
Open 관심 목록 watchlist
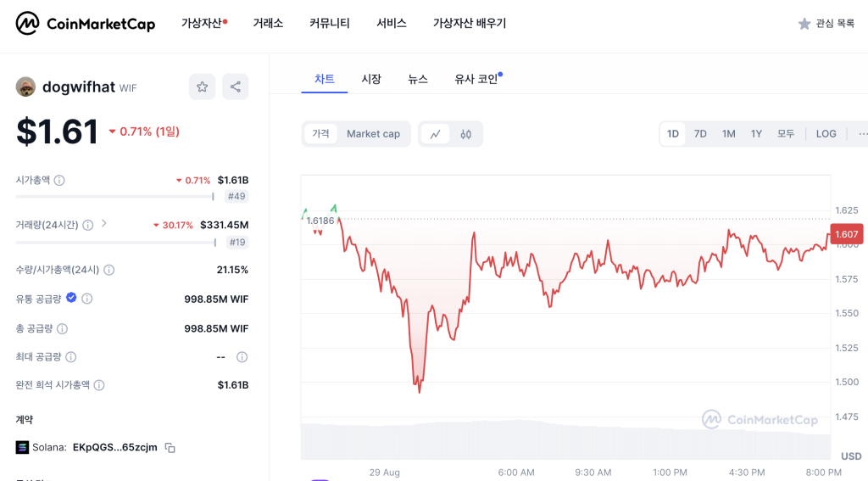tap(826, 23)
